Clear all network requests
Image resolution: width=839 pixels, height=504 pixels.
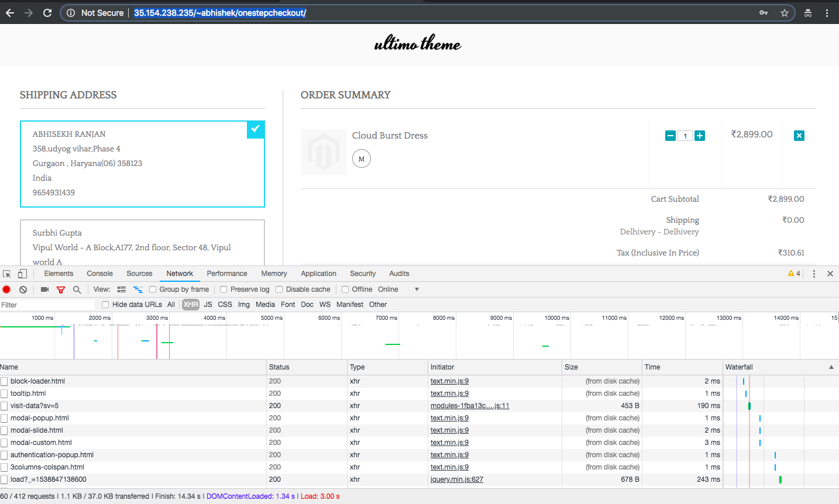tap(23, 289)
